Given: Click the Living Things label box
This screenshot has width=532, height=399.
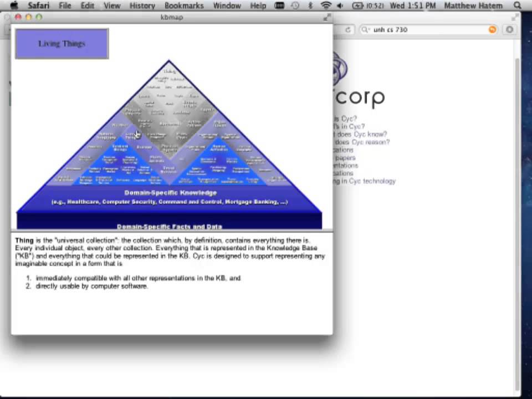Looking at the screenshot, I should click(62, 44).
